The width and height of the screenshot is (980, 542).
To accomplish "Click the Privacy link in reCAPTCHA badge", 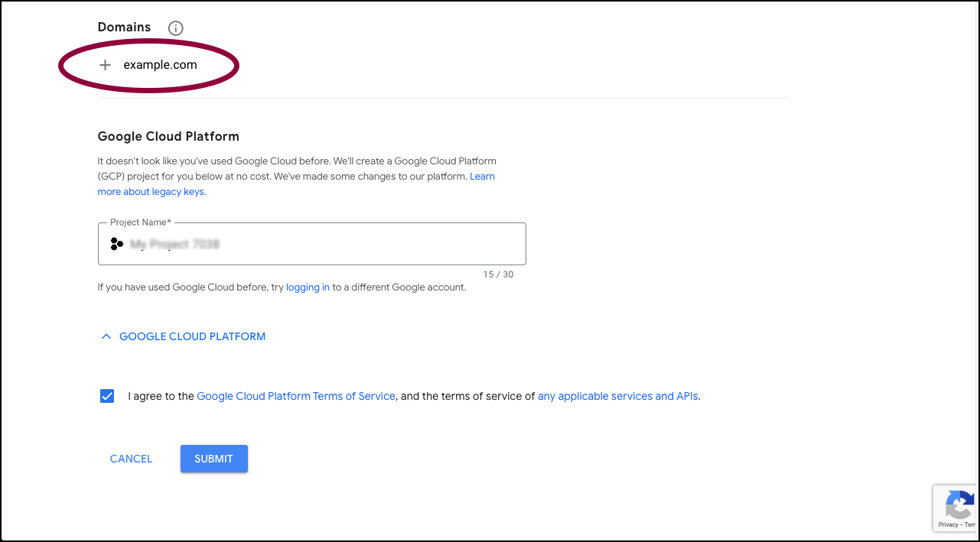I will pos(948,524).
